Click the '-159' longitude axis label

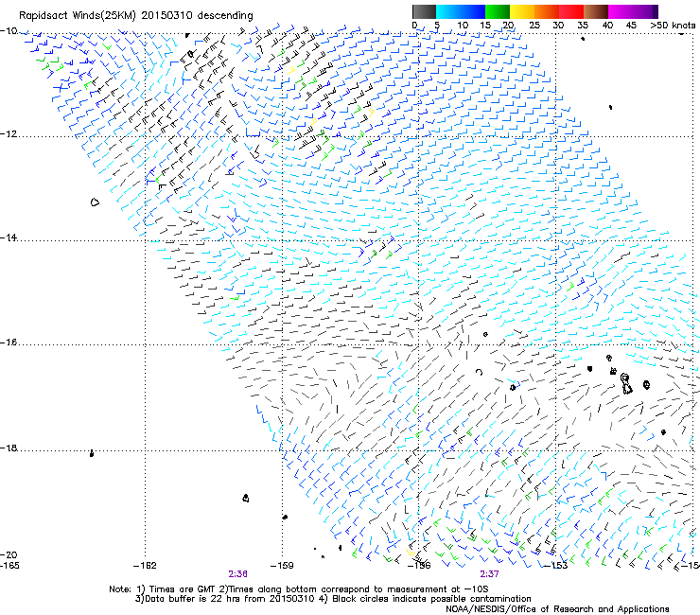click(x=282, y=566)
